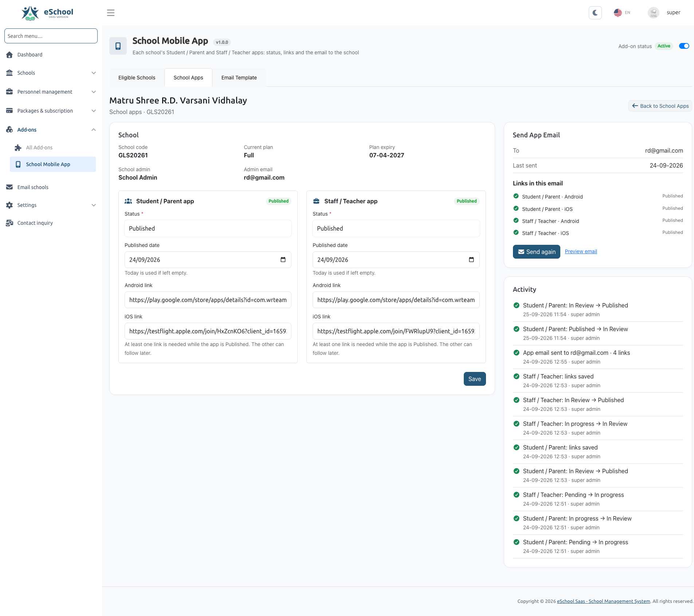Click the eSchool logo
The image size is (694, 616).
[47, 13]
